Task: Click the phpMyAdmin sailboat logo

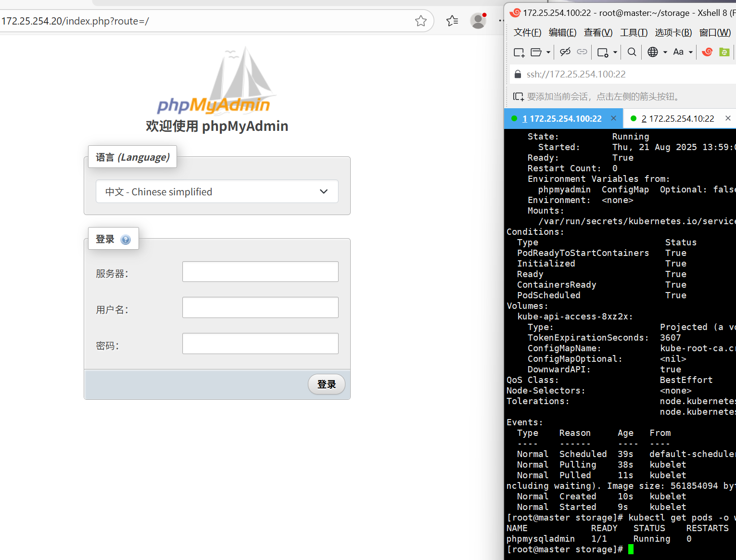Action: pyautogui.click(x=216, y=80)
